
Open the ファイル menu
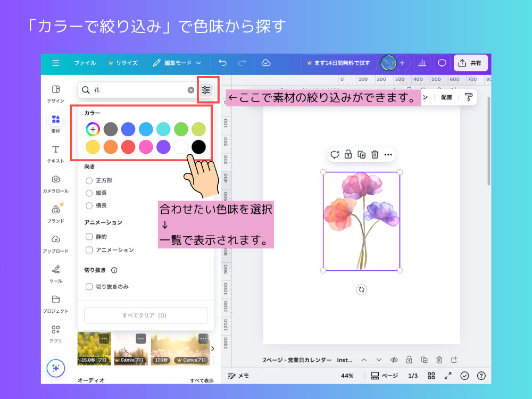tap(85, 63)
